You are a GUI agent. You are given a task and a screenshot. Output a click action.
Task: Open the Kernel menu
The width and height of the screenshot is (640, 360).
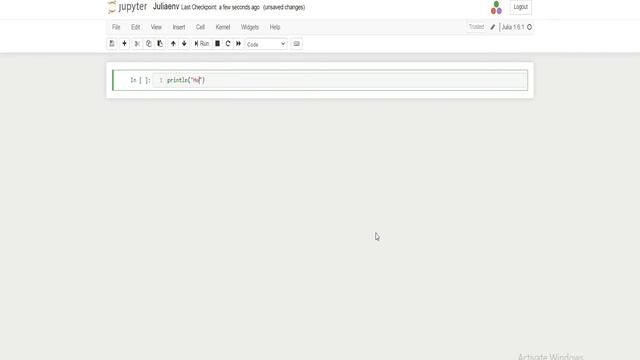click(223, 27)
